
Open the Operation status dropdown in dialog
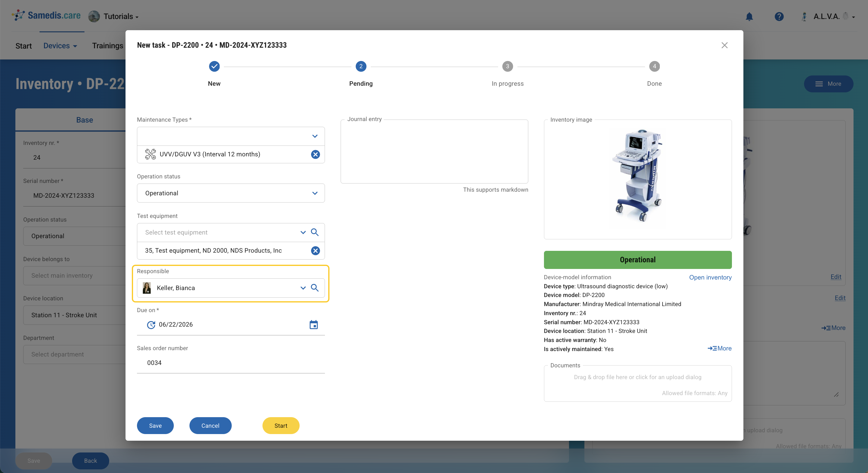pos(314,193)
